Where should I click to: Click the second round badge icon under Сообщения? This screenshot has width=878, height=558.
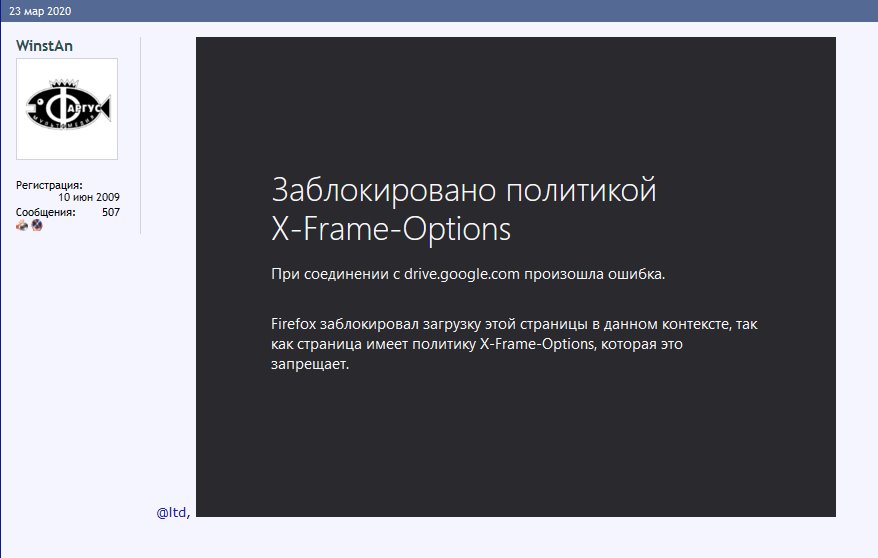point(37,225)
